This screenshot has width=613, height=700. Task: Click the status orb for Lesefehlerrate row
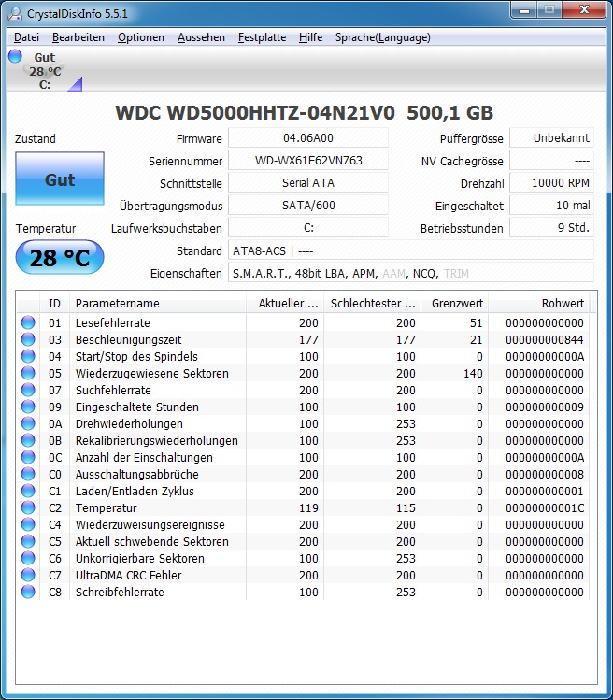click(x=28, y=322)
